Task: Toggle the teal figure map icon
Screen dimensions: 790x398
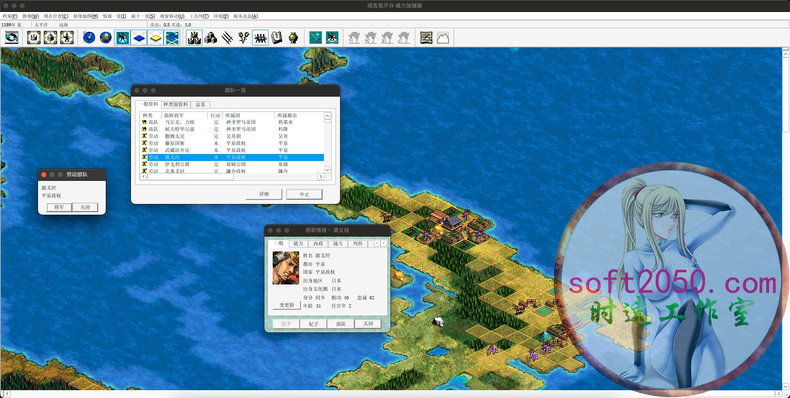Action: [x=122, y=38]
